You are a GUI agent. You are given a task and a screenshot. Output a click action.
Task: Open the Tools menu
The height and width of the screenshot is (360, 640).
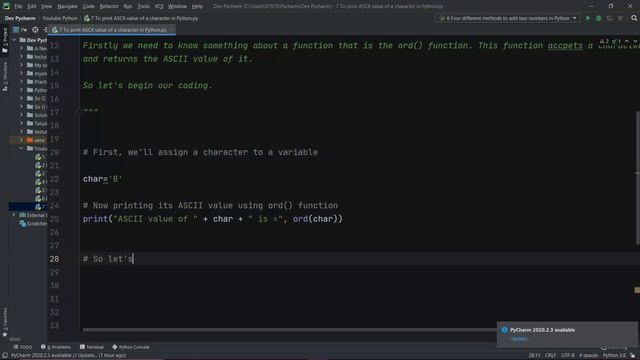143,6
